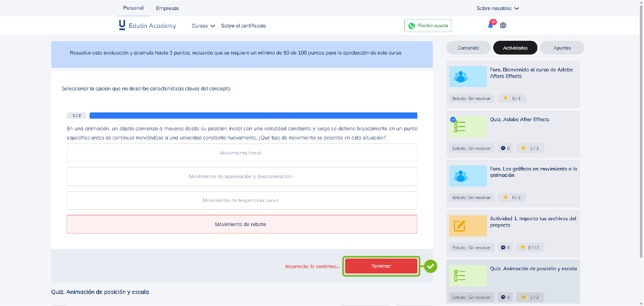This screenshot has height=306, width=644.
Task: Select answer Movimiento de aceleración y desaceleración
Action: click(x=242, y=177)
